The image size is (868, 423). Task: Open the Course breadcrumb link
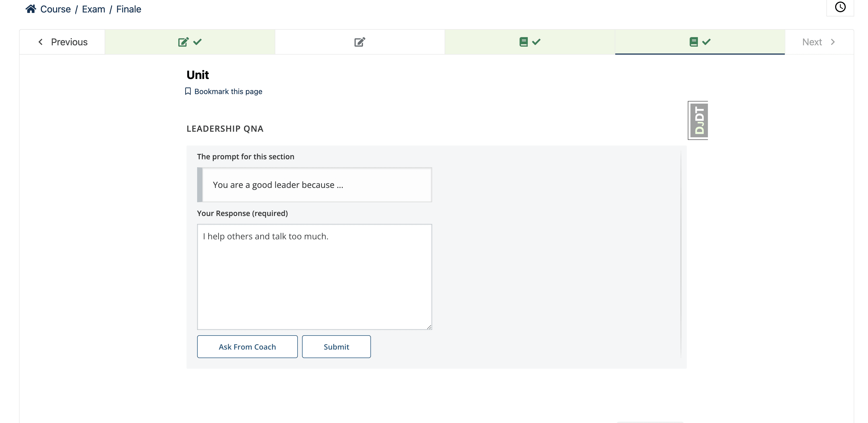coord(55,9)
